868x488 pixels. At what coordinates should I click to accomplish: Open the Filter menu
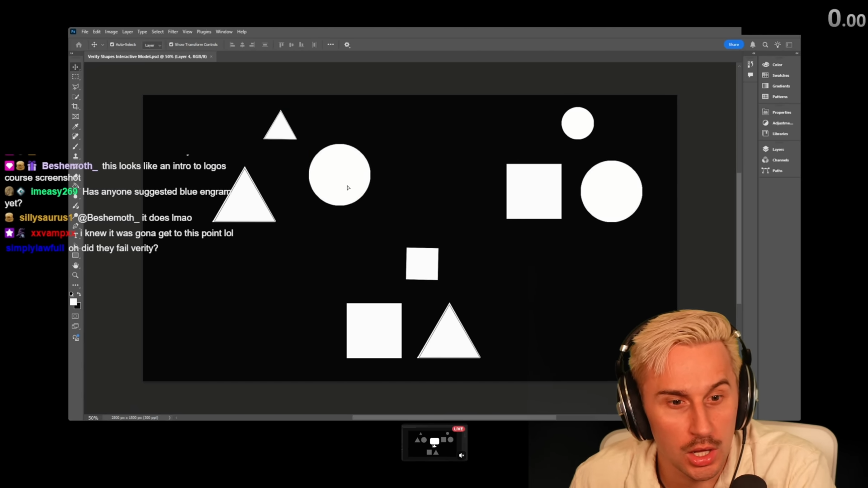[173, 32]
